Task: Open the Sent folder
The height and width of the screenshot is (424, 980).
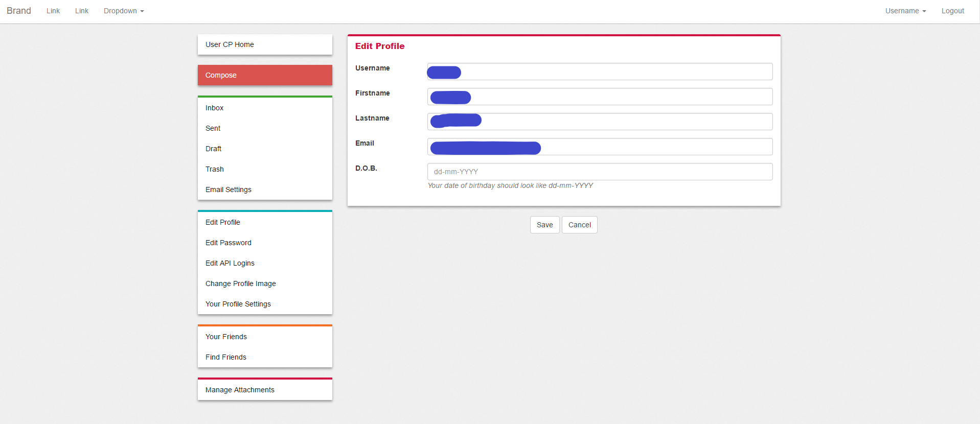Action: click(265, 128)
